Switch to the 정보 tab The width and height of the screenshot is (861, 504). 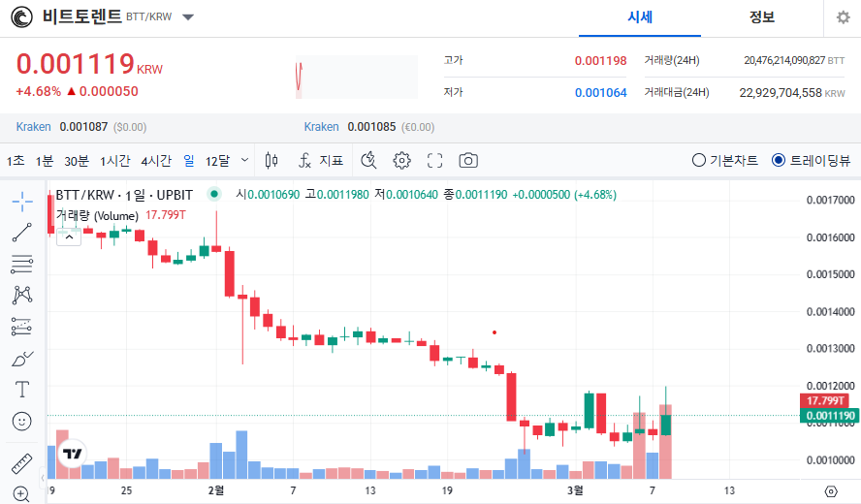coord(761,17)
